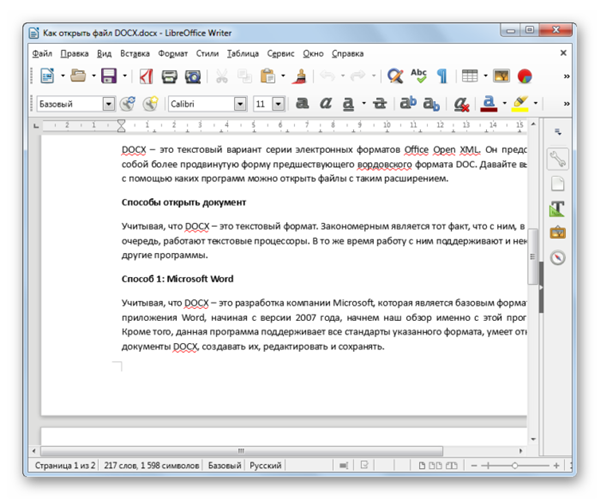The image size is (600, 500).
Task: Open the paragraph style dropdown arrow
Action: coord(109,104)
